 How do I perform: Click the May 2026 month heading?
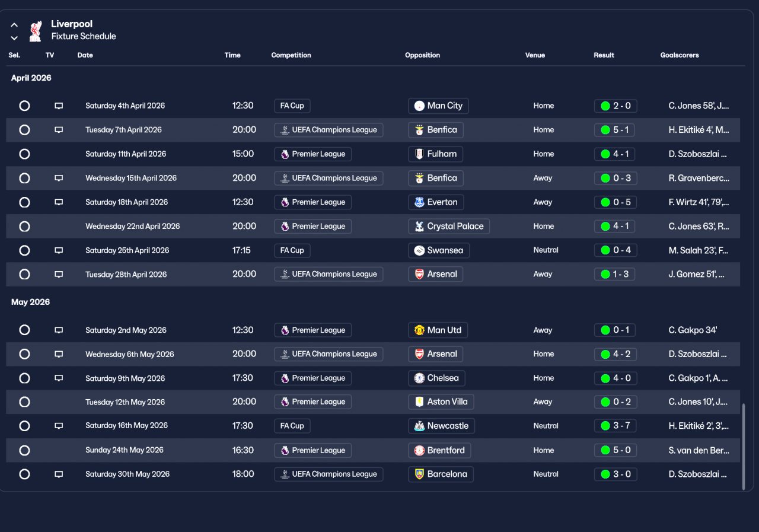click(31, 302)
